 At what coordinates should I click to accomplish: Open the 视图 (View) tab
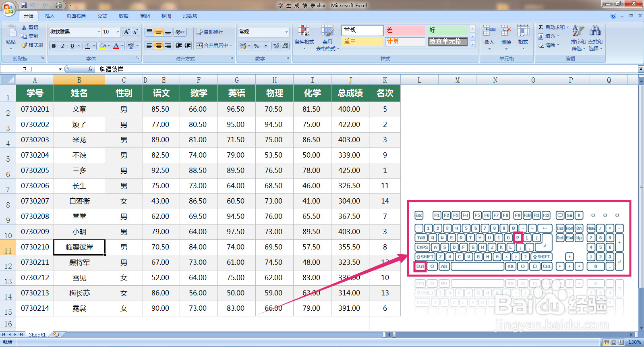coord(166,16)
